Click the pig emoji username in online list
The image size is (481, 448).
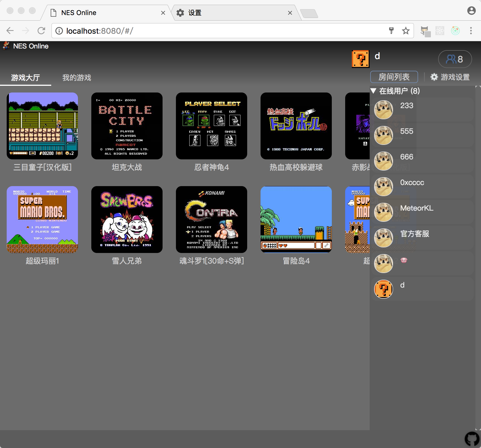click(404, 260)
